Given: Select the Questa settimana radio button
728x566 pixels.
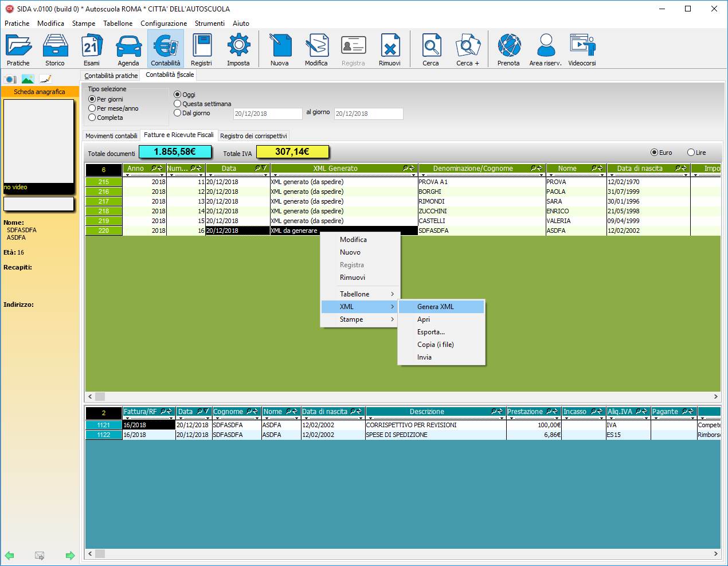Looking at the screenshot, I should click(178, 104).
